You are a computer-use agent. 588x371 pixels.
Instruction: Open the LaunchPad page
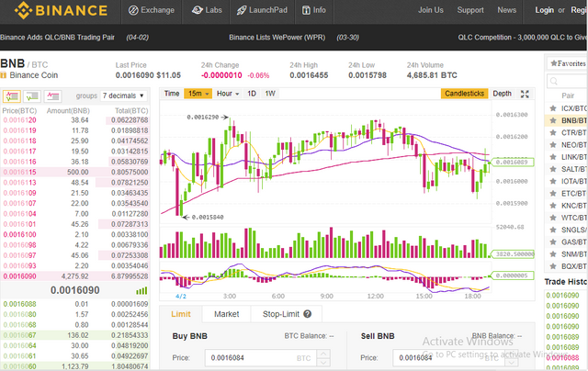tap(262, 10)
